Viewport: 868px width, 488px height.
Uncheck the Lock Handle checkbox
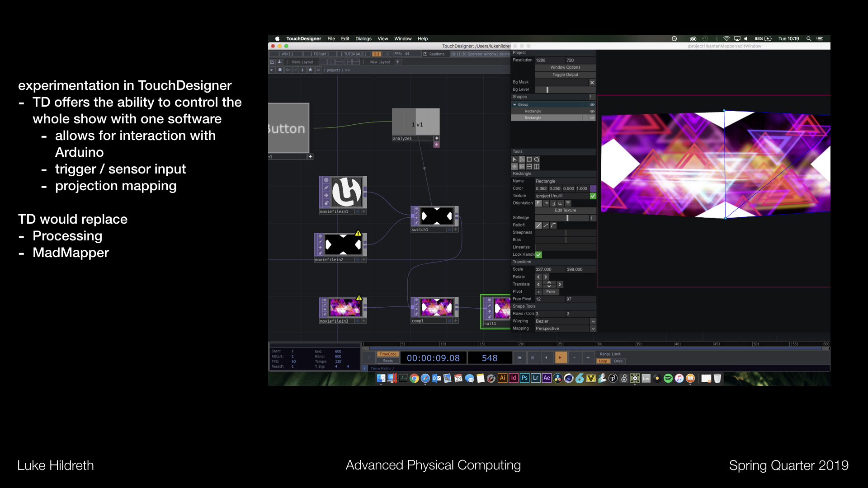539,255
